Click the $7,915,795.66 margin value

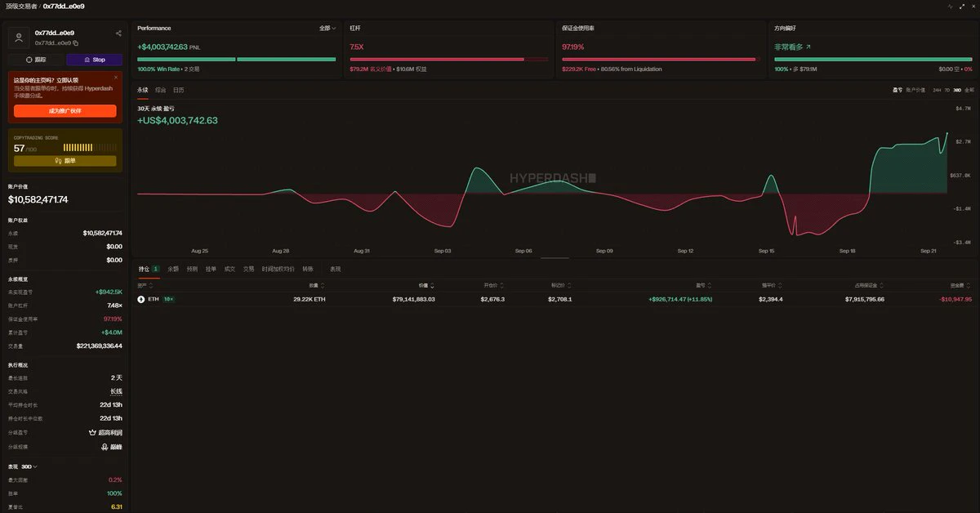click(x=865, y=299)
